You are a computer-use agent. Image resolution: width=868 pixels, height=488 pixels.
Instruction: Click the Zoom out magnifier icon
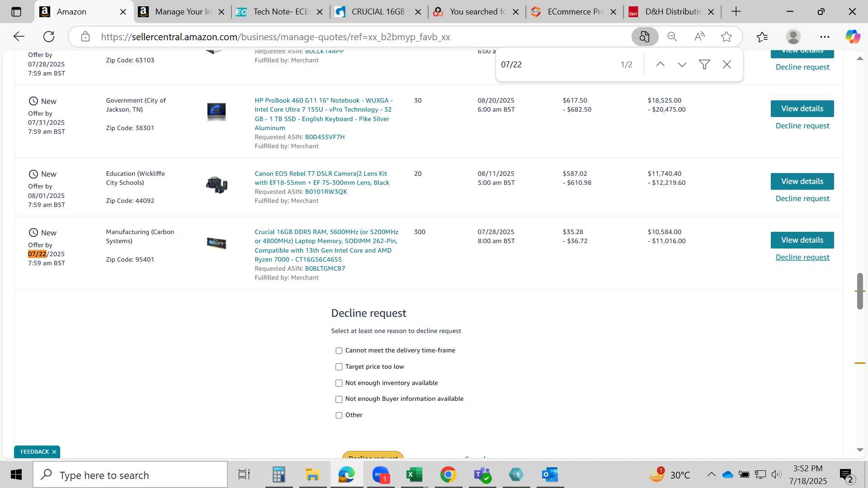(672, 37)
